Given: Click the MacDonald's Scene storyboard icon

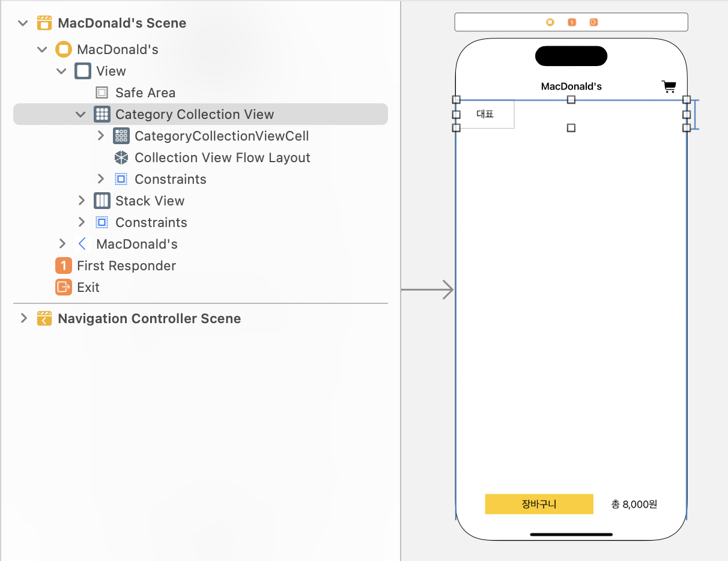Looking at the screenshot, I should click(x=44, y=23).
